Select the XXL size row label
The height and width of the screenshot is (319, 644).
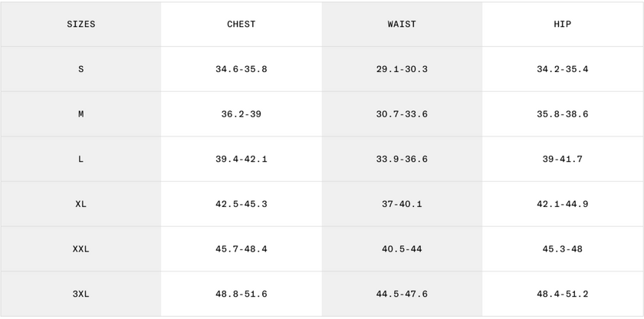tap(81, 249)
